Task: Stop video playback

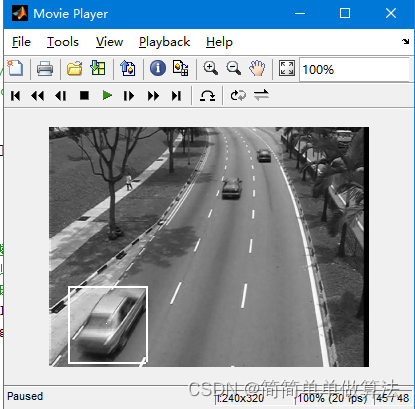Action: [84, 96]
